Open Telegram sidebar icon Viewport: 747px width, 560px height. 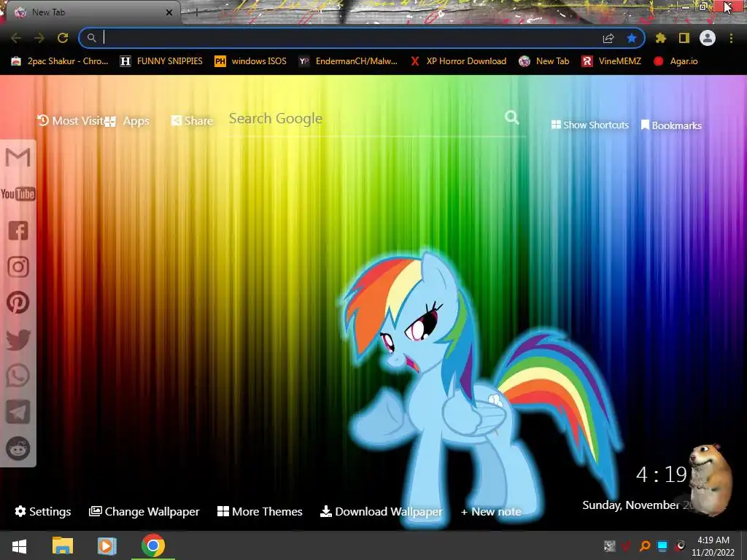[x=18, y=412]
